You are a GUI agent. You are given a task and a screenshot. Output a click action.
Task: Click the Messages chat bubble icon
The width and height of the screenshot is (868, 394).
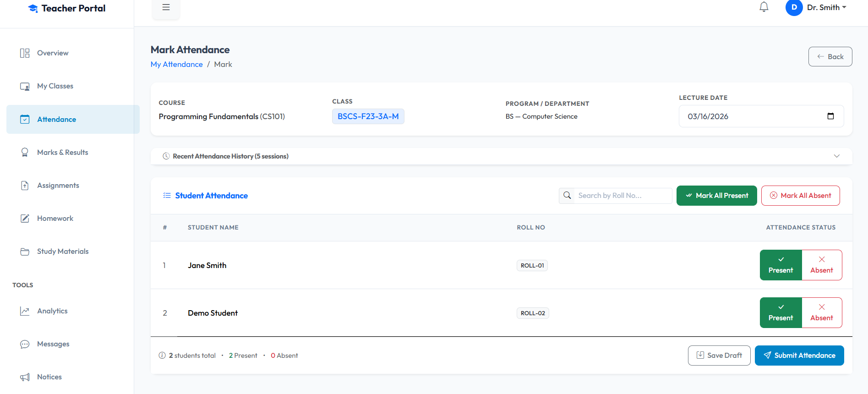25,344
